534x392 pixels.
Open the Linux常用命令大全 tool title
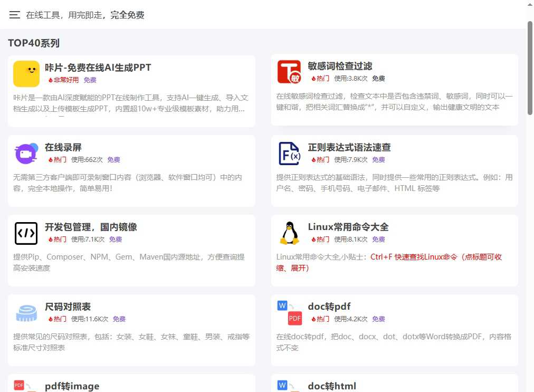coord(348,227)
